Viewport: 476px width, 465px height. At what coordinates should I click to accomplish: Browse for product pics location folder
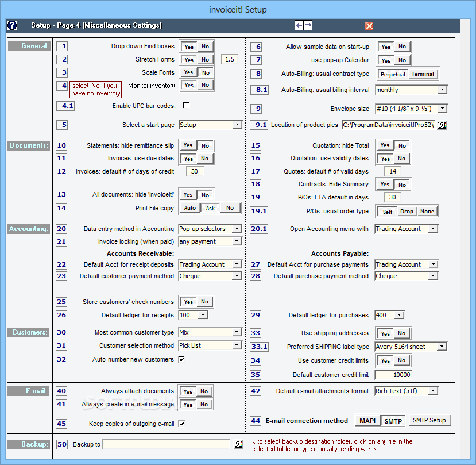pos(442,125)
